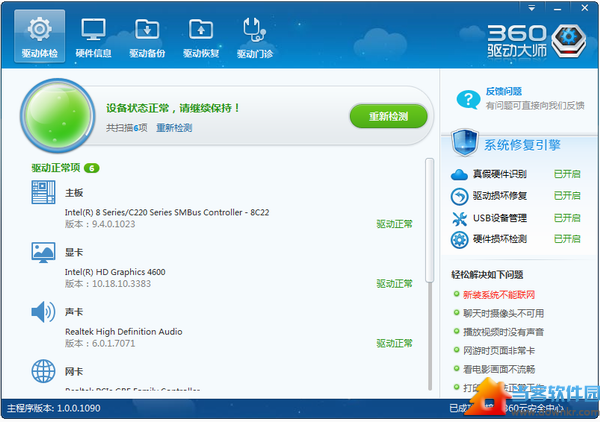Screen dimensions: 600x422
Task: Click 驱动正常 status for the 主板 row
Action: (395, 224)
